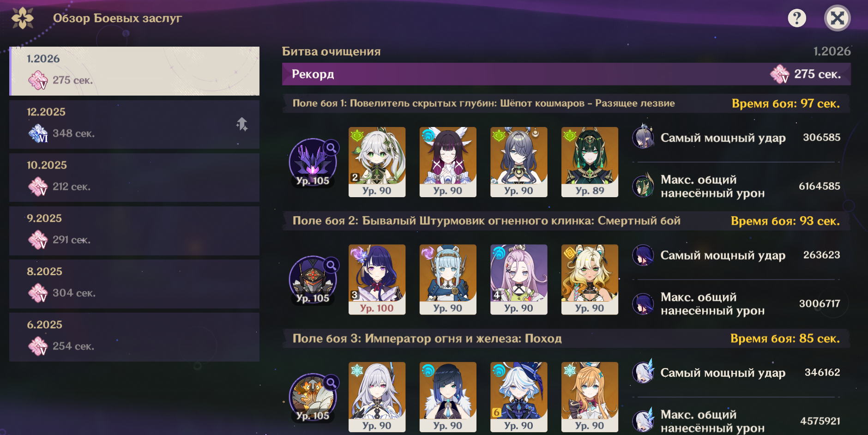This screenshot has width=868, height=435.
Task: Click the flower emblem next to Обзор Боевых заслуг
Action: point(23,18)
